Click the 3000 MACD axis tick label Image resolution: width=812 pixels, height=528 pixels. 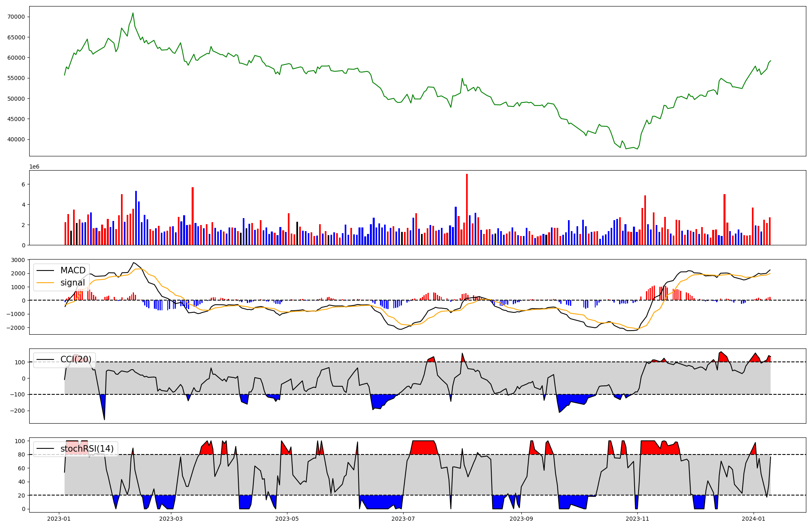tap(18, 260)
